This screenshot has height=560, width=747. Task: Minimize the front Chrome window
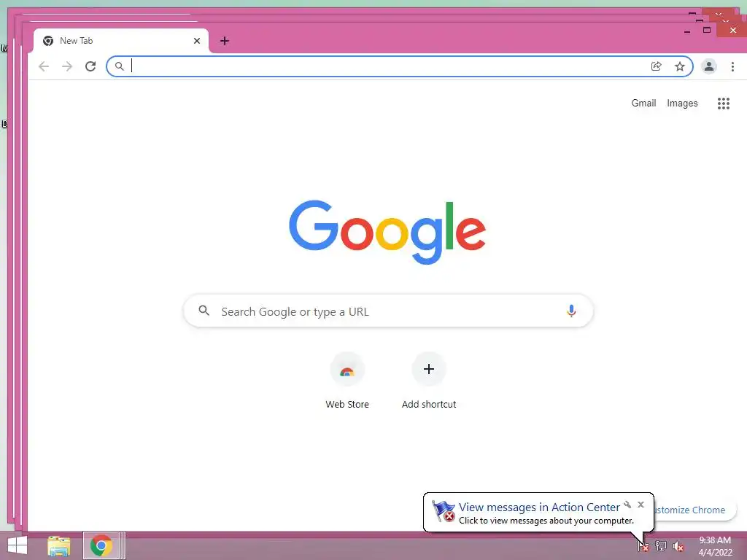coord(687,31)
